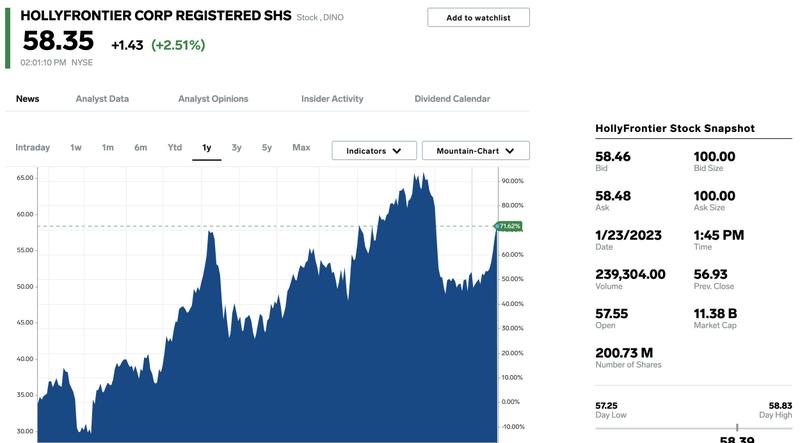Click the +1.43 price change value
This screenshot has width=800, height=443.
tap(127, 45)
